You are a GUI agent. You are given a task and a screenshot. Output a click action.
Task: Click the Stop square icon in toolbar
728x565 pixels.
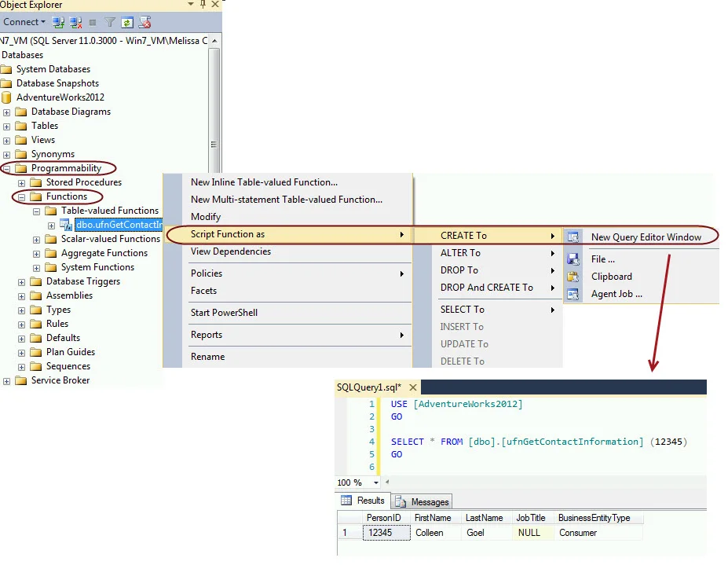[93, 22]
